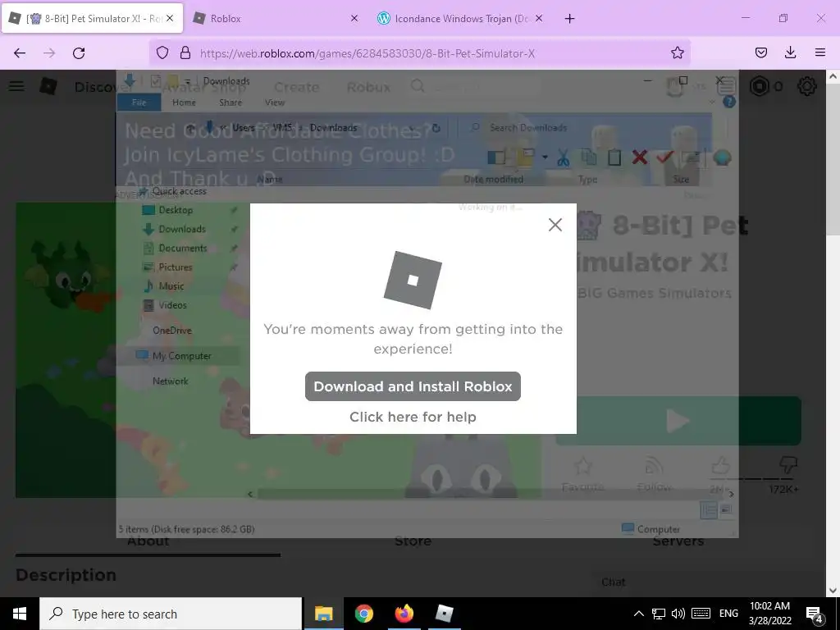Click Copy icon in explorer toolbar
The image size is (840, 630).
589,157
